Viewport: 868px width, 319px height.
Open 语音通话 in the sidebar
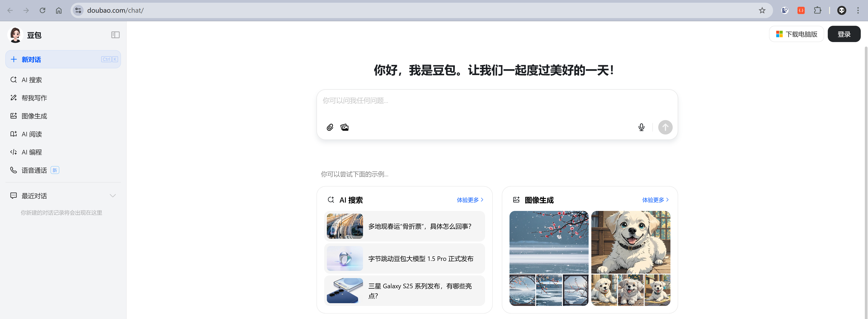point(63,170)
